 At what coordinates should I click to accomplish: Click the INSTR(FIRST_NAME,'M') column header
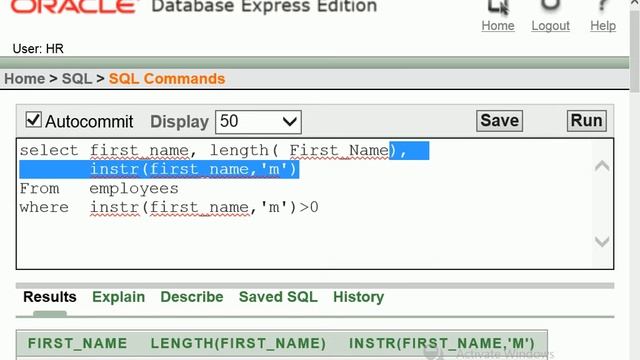[x=442, y=343]
